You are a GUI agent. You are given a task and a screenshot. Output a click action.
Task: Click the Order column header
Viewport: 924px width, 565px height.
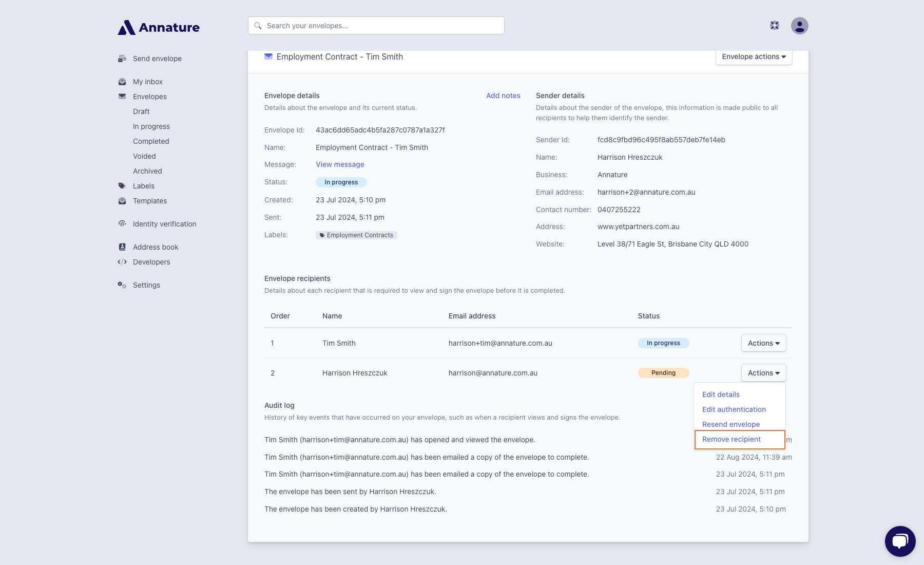tap(280, 316)
